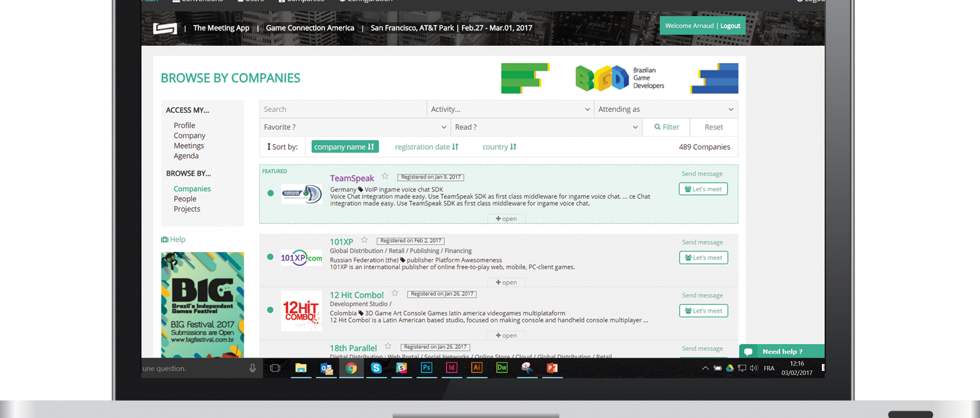Send message to 101XP

coord(702,242)
